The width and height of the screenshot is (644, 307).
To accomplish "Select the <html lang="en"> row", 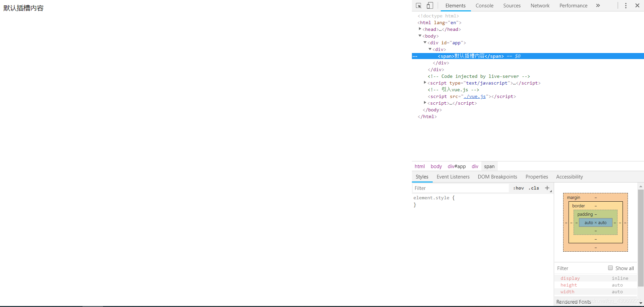I will click(439, 22).
